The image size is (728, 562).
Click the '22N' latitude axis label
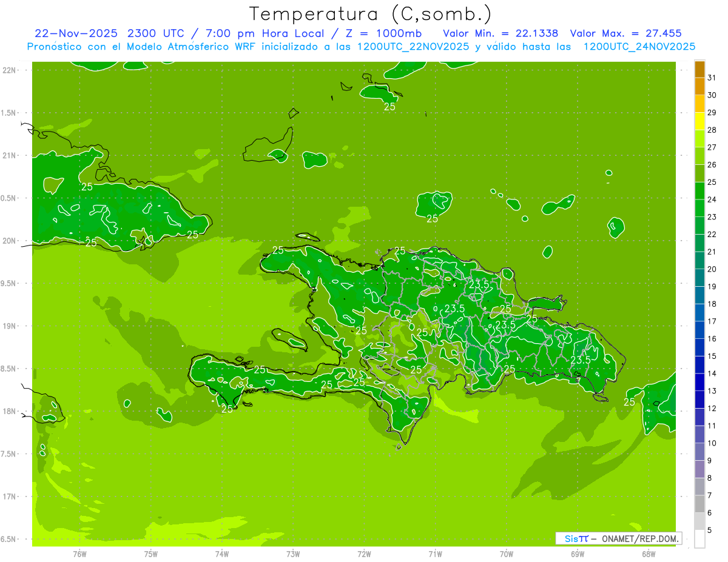pos(8,70)
